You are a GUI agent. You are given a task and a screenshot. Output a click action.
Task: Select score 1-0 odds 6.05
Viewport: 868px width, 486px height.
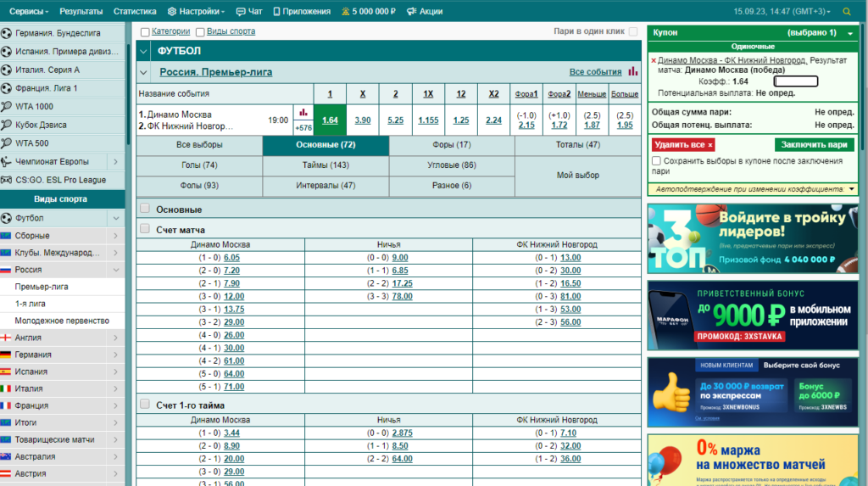click(231, 258)
